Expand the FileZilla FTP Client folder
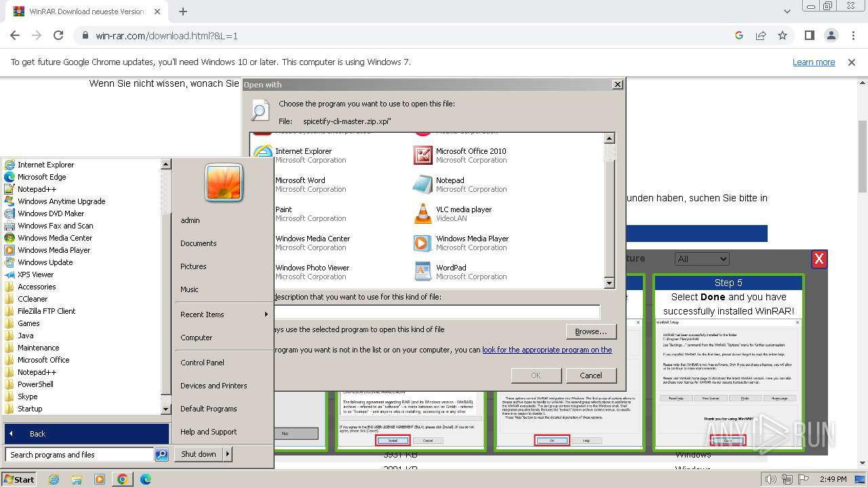The height and width of the screenshot is (488, 868). click(x=40, y=311)
